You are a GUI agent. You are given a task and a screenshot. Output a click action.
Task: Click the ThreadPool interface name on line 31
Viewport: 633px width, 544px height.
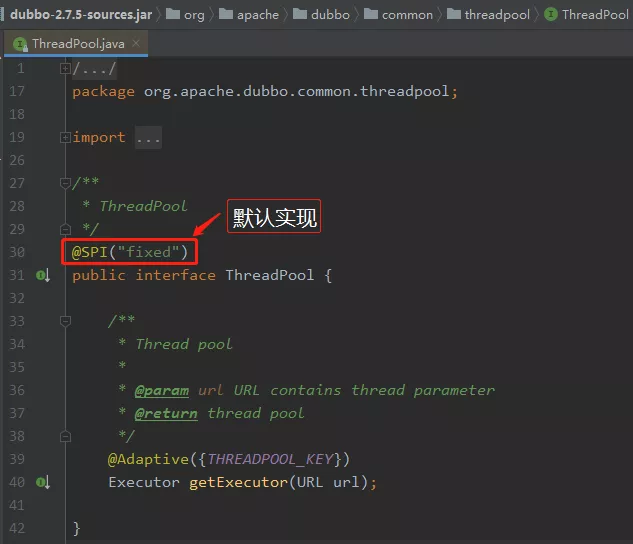pyautogui.click(x=270, y=275)
